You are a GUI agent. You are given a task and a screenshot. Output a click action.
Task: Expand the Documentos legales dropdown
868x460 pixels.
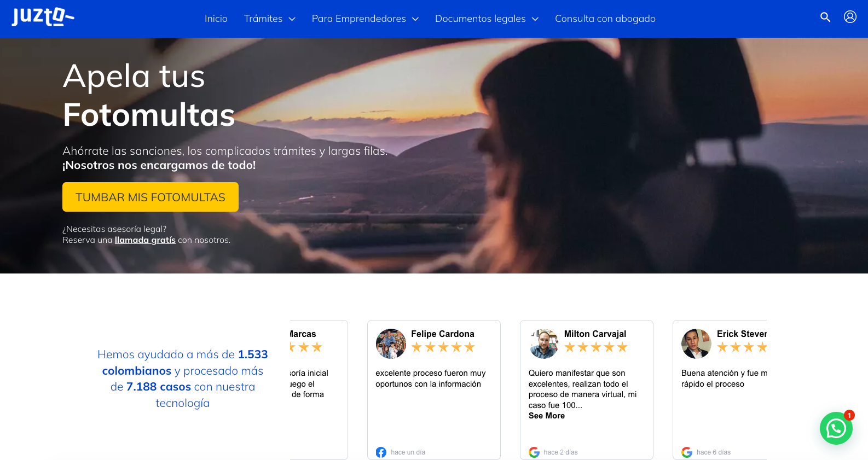pyautogui.click(x=486, y=19)
